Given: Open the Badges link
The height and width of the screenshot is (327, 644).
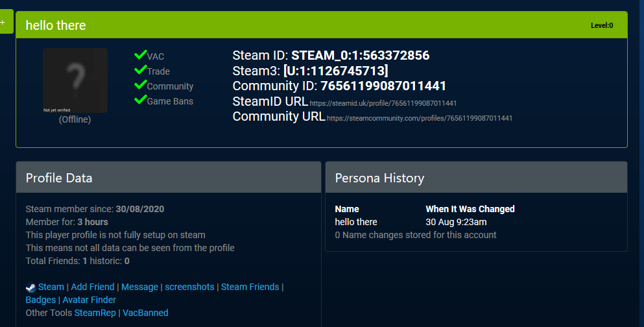Looking at the screenshot, I should 41,300.
